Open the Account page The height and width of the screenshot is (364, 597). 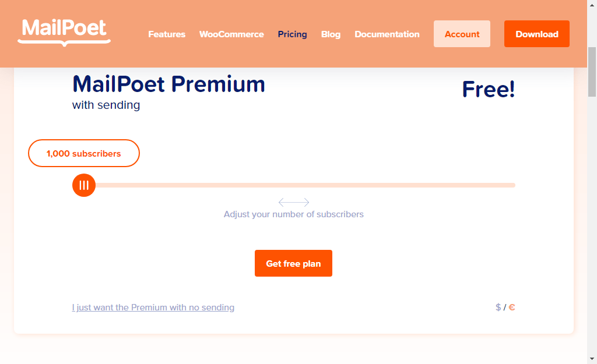[462, 34]
